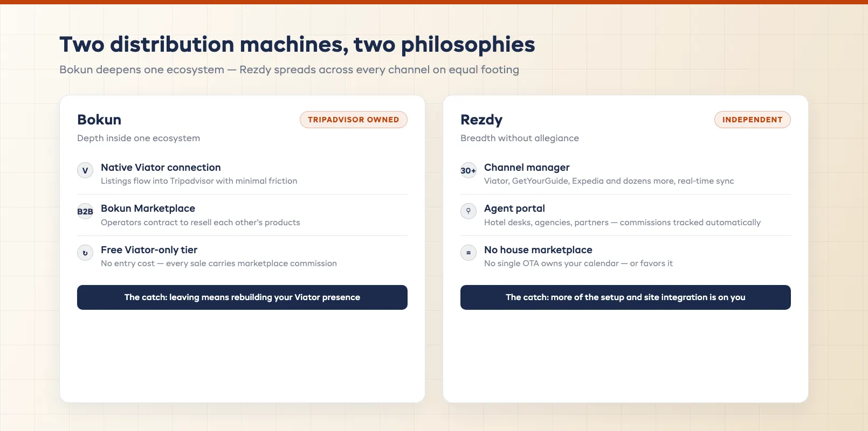
Task: Click the 'Free Viator-only tier' feature title
Action: click(149, 250)
